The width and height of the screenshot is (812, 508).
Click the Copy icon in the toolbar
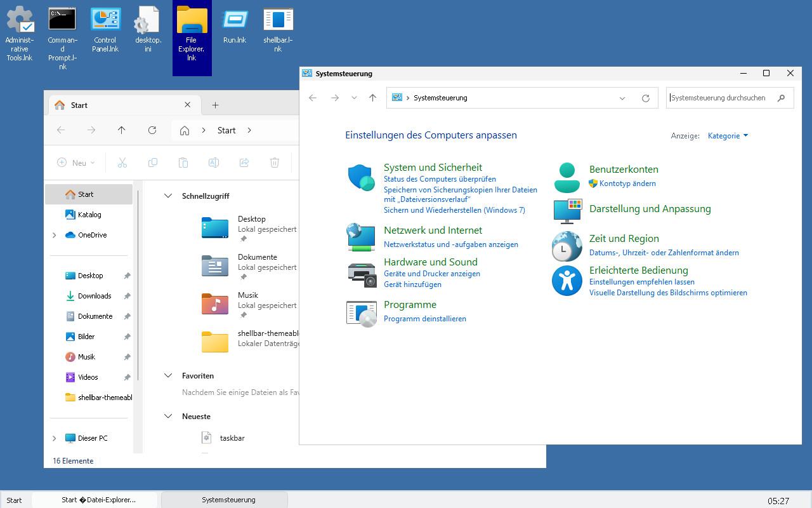pyautogui.click(x=152, y=163)
